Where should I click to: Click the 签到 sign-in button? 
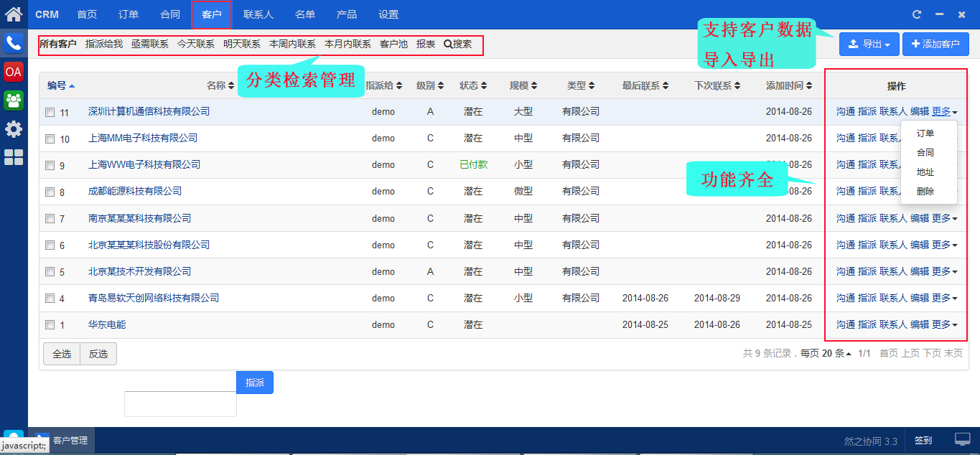pos(923,440)
